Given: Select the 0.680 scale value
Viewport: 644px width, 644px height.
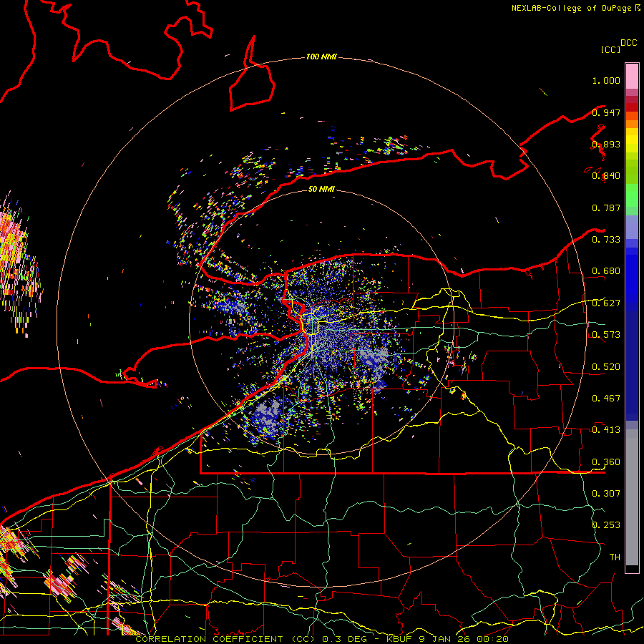Looking at the screenshot, I should tap(606, 271).
